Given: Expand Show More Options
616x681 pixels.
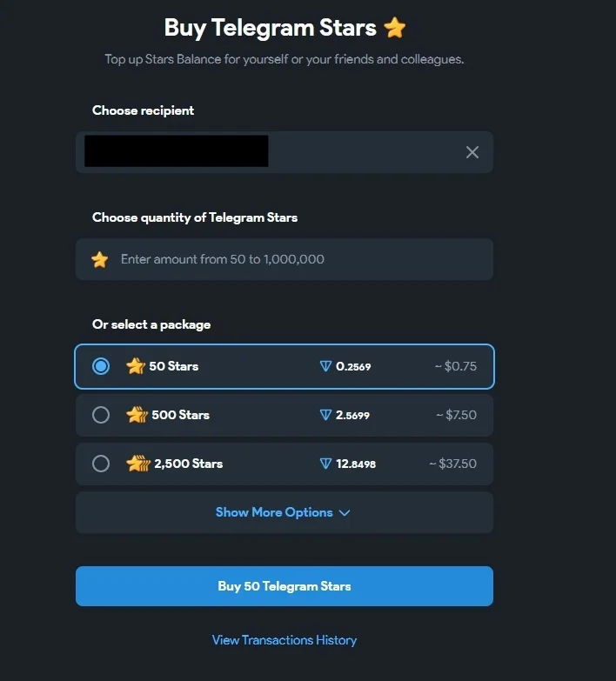Looking at the screenshot, I should [x=274, y=512].
